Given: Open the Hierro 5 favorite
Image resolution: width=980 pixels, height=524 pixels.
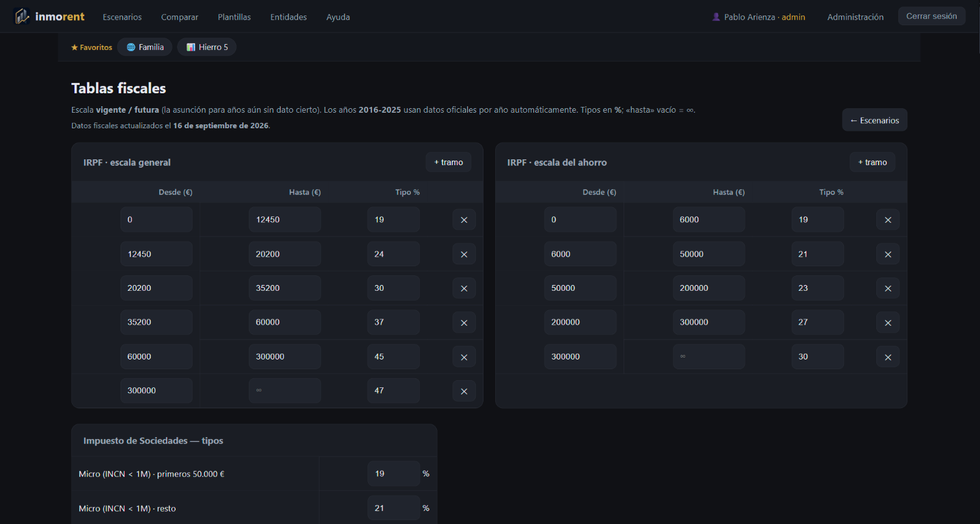Looking at the screenshot, I should pyautogui.click(x=207, y=47).
